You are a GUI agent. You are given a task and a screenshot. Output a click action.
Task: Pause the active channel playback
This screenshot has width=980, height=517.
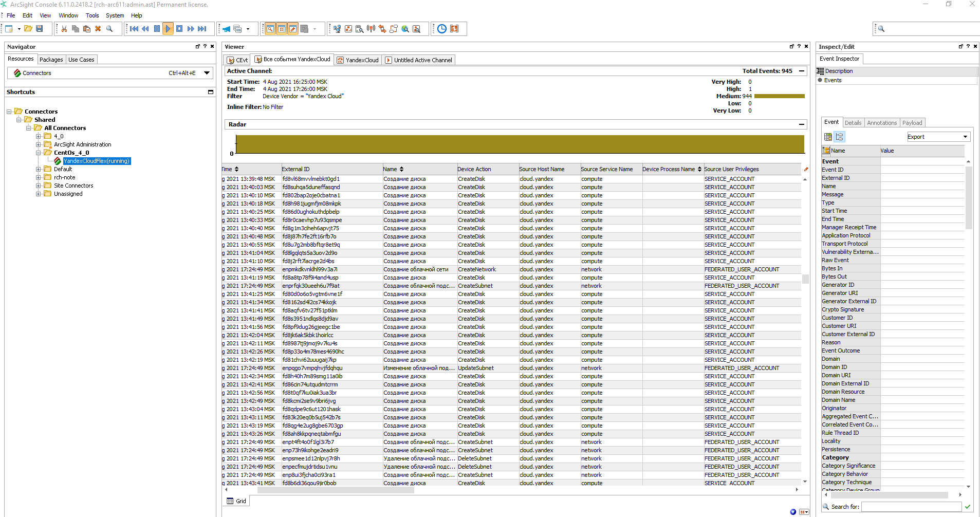[x=157, y=29]
